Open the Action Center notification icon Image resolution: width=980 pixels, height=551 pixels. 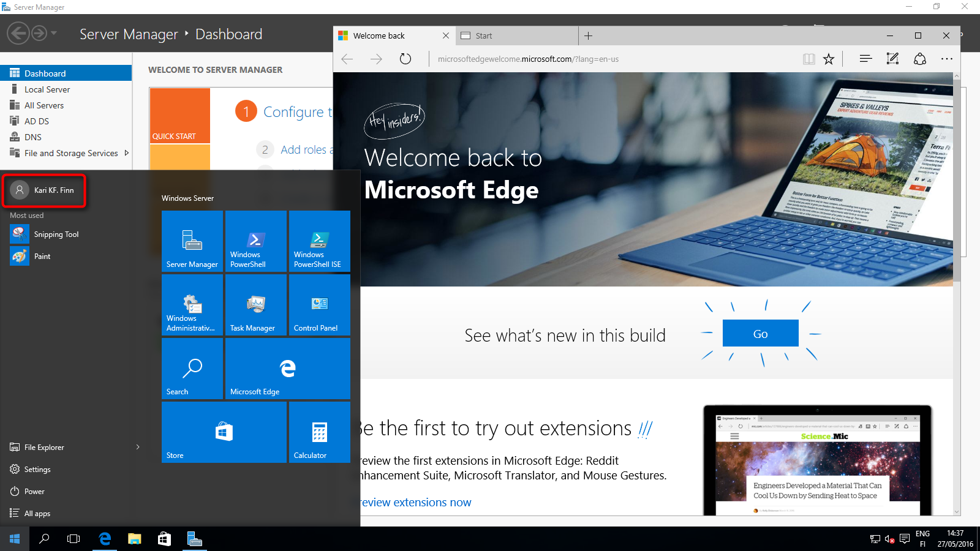pyautogui.click(x=905, y=539)
